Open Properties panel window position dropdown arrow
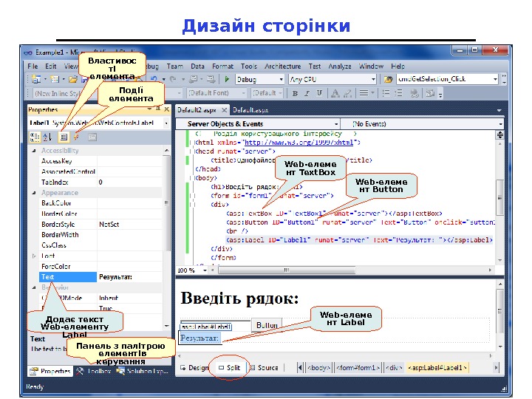The height and width of the screenshot is (399, 532). (x=149, y=109)
